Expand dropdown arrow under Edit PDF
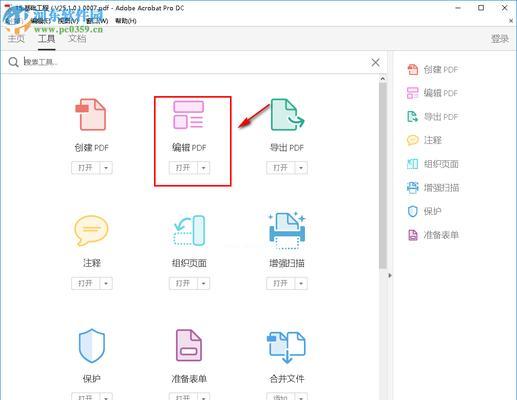Viewport: 517px width, 400px height. tap(204, 168)
